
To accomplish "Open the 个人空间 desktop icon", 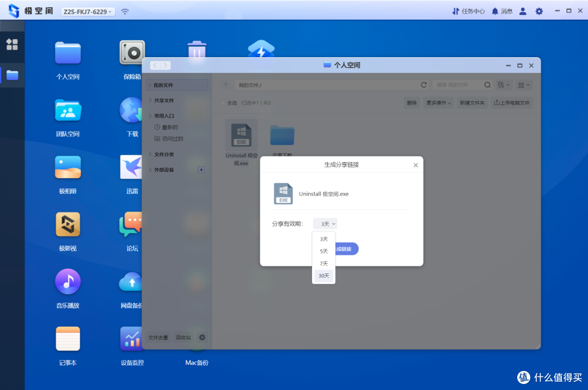I will pos(68,53).
